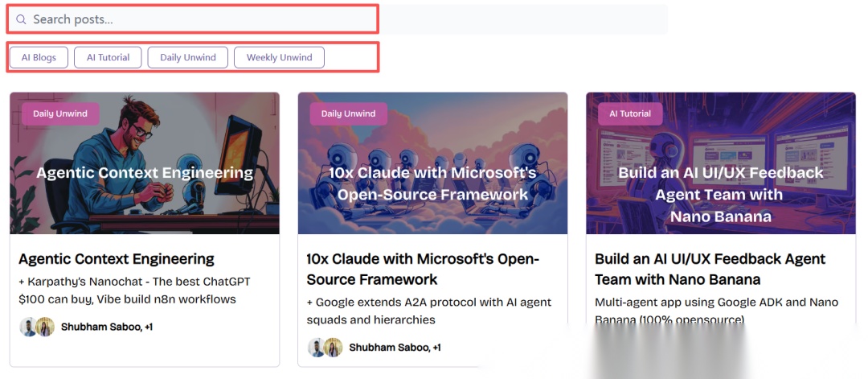Open the Agentic Context Engineering post title

117,259
